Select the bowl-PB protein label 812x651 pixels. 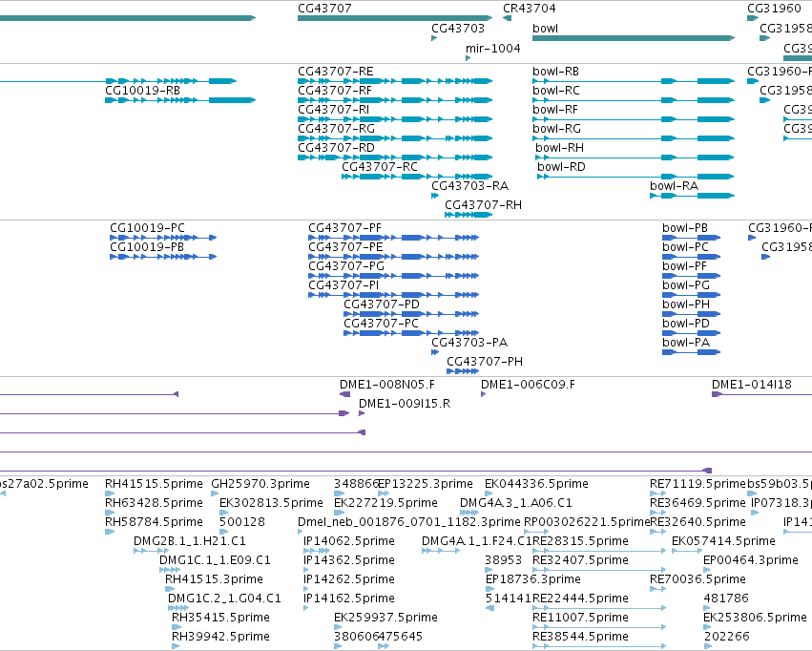click(x=685, y=228)
